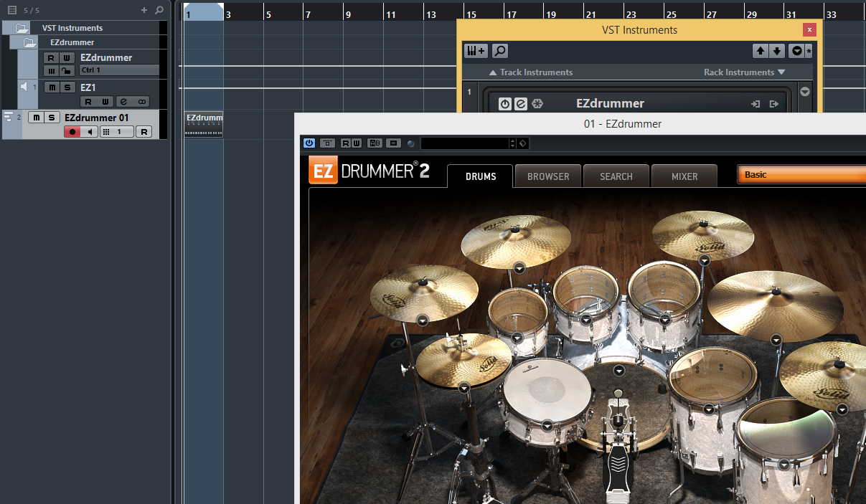
Task: Open the plugin preset management menu icon
Action: (393, 143)
